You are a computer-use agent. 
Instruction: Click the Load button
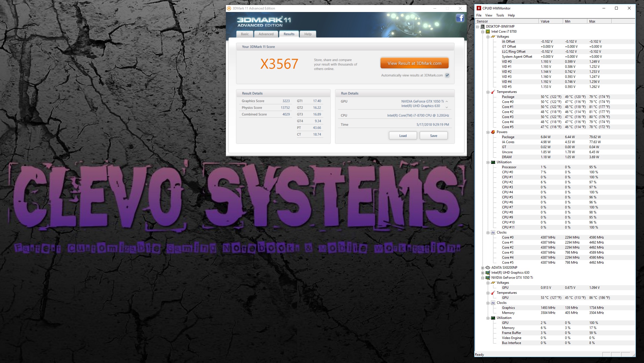coord(403,136)
